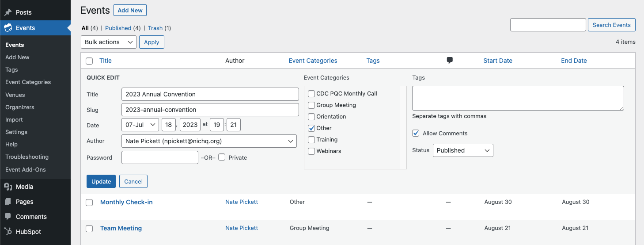Image resolution: width=644 pixels, height=245 pixels.
Task: Click into the Tags text area
Action: (x=518, y=98)
